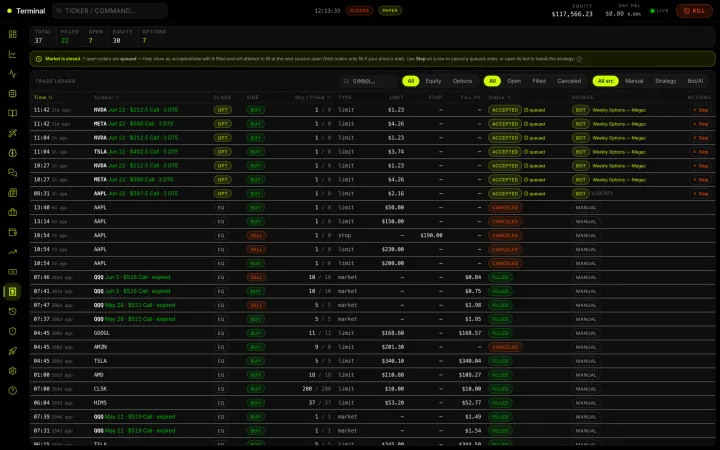The image size is (720, 450).
Task: Open the chat bubbles icon in sidebar
Action: (x=12, y=173)
